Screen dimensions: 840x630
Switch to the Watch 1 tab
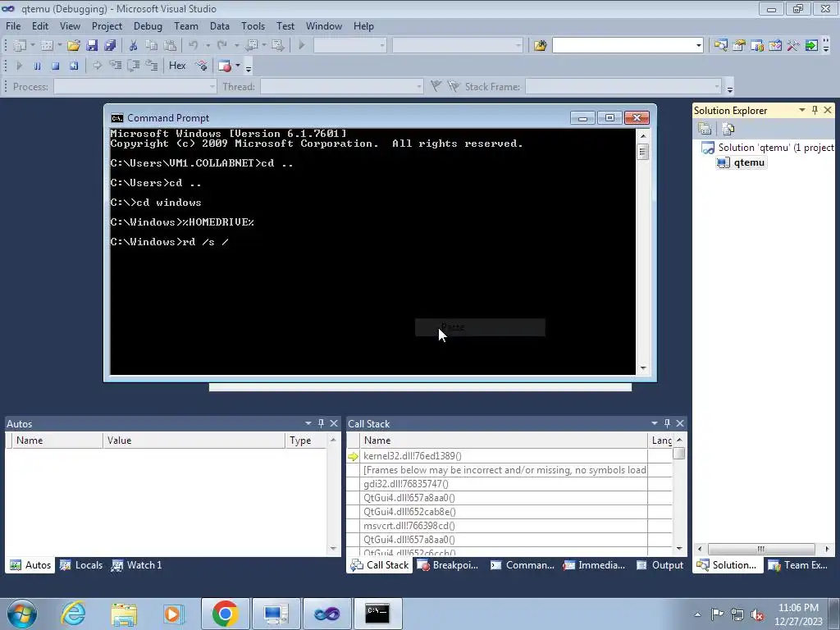(x=137, y=565)
